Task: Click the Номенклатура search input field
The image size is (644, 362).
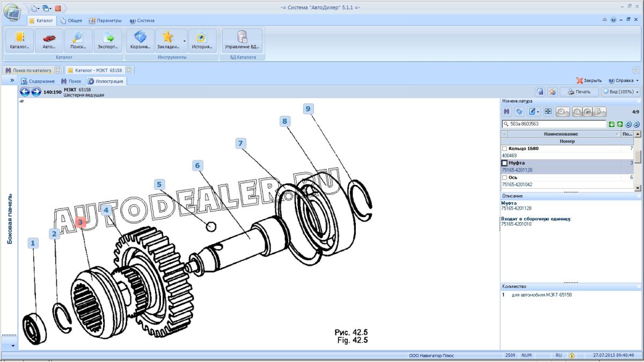Action: pyautogui.click(x=554, y=124)
